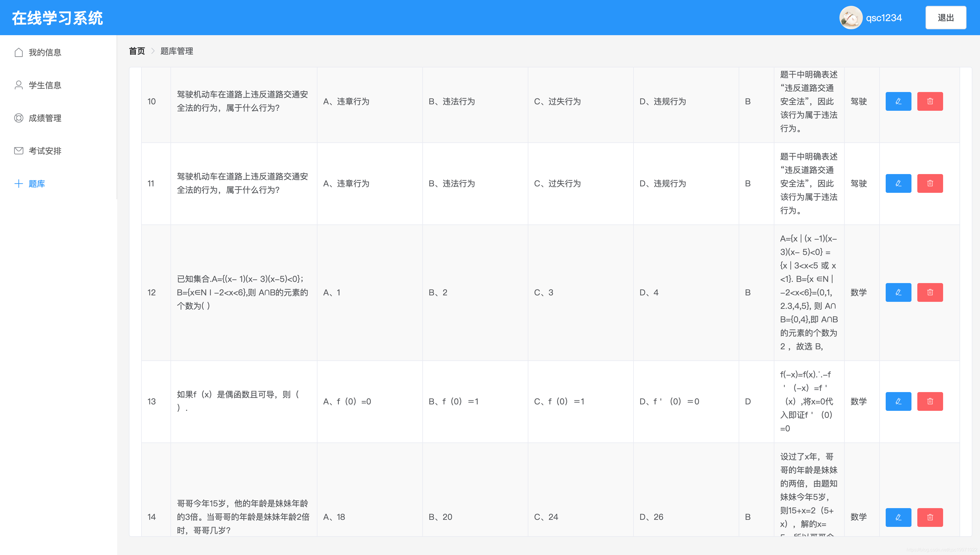Click the 首页 breadcrumb link
This screenshot has width=980, height=555.
coord(137,51)
